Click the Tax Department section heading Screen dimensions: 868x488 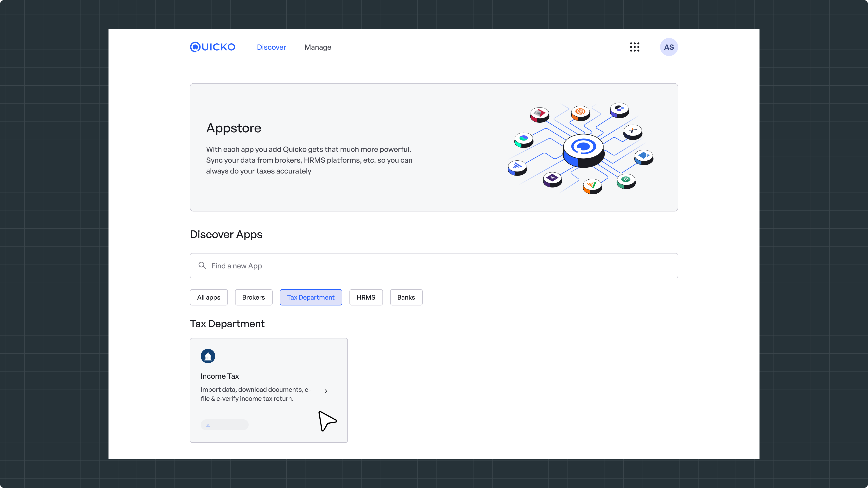[x=227, y=324]
